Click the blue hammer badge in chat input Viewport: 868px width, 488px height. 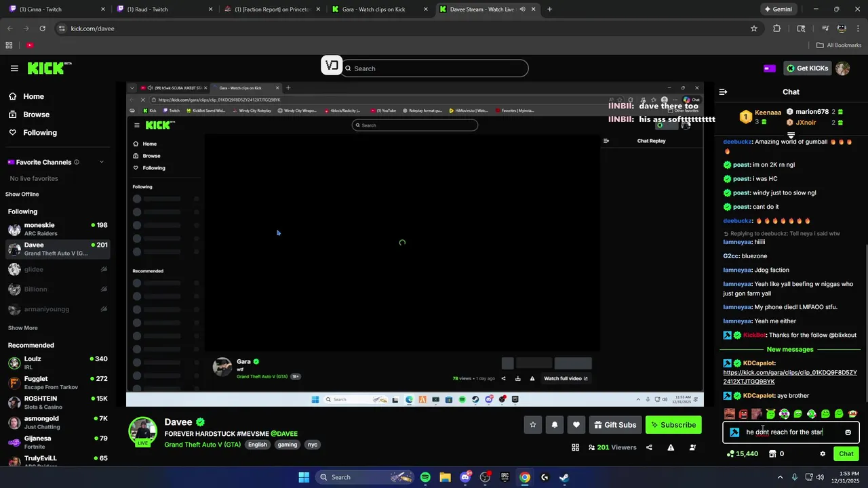[x=734, y=432]
